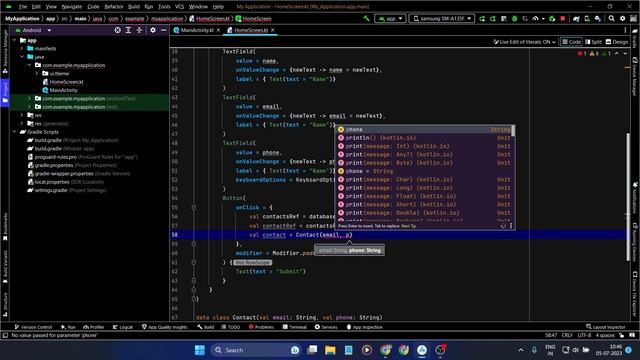This screenshot has height=360, width=640.
Task: Open Device Manager phone icon in toolbar
Action: 587,18
